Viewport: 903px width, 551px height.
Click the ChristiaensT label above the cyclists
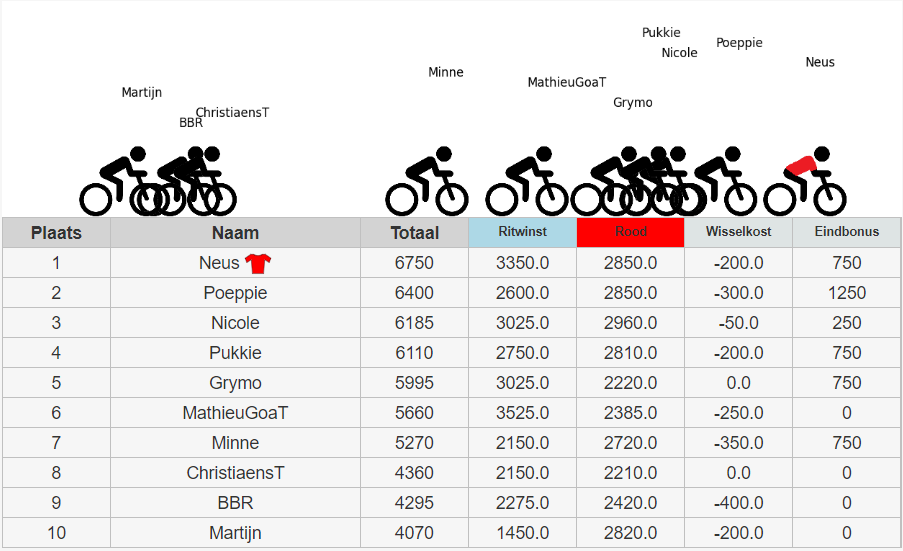coord(232,113)
